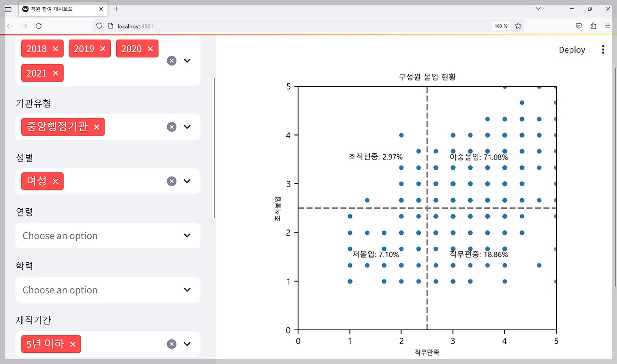Screen dimensions: 617x364
Task: Clear all 재직기간 selections with the circle X icon
Action: [x=172, y=344]
